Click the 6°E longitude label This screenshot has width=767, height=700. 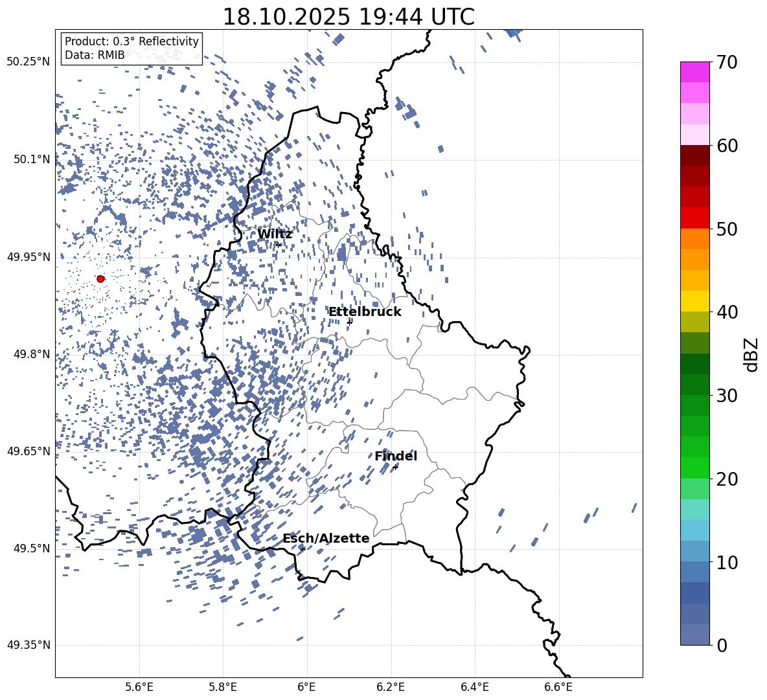(x=306, y=687)
